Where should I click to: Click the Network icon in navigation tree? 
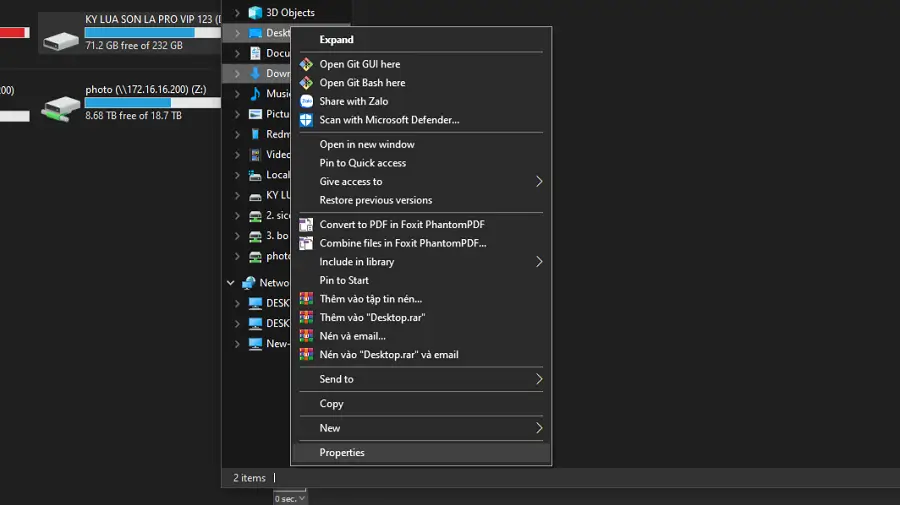tap(248, 283)
